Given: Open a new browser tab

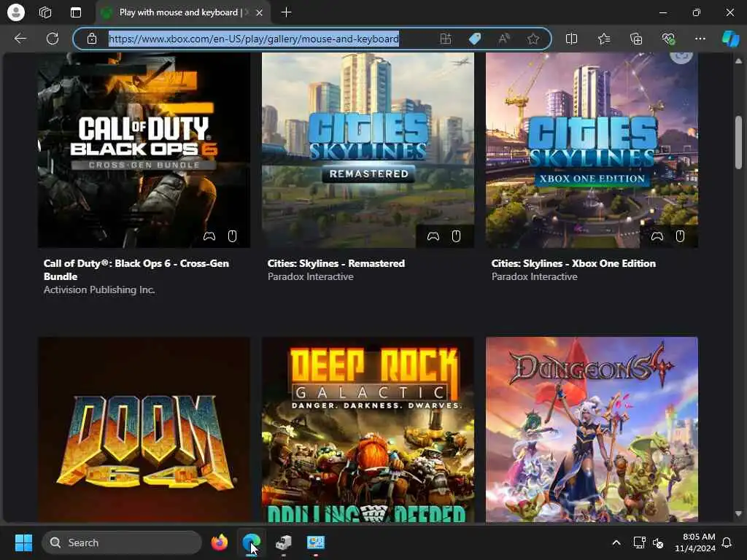Looking at the screenshot, I should click(286, 12).
